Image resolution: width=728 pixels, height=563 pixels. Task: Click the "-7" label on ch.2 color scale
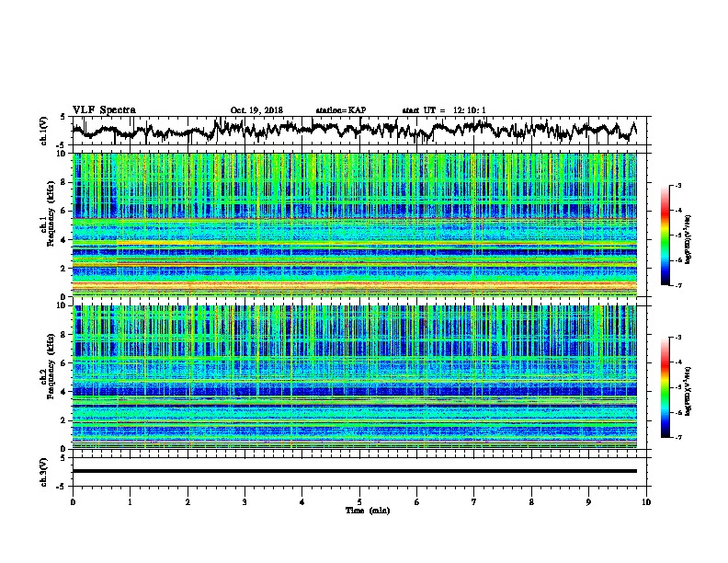(x=677, y=437)
